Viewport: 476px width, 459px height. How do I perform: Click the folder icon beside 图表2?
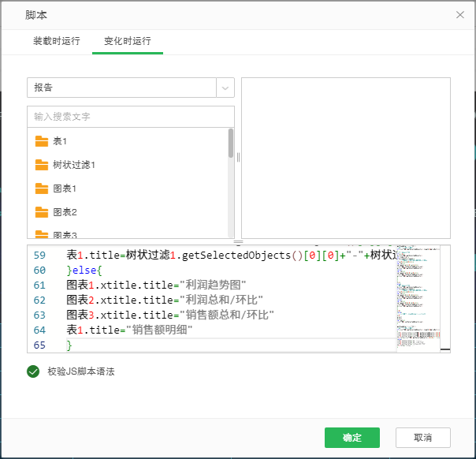click(42, 212)
